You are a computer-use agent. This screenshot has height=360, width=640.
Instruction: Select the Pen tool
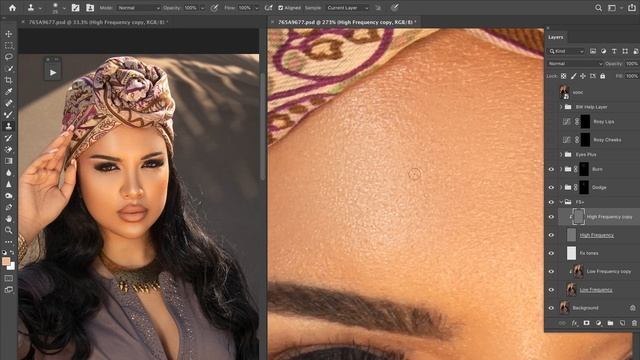coord(9,207)
